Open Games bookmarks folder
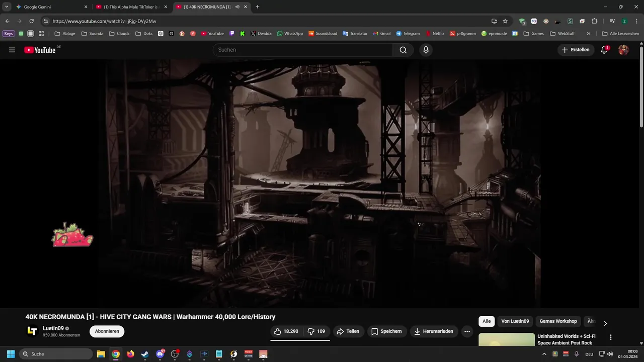 click(x=534, y=34)
